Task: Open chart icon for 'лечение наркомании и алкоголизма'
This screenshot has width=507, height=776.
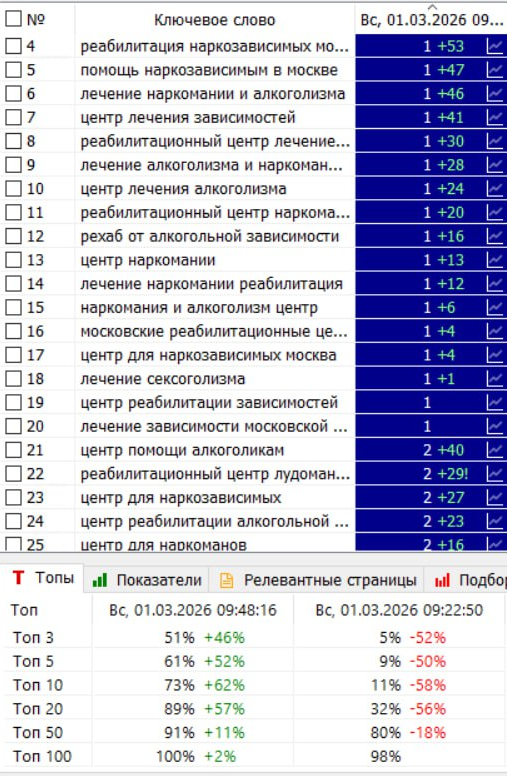Action: (495, 94)
